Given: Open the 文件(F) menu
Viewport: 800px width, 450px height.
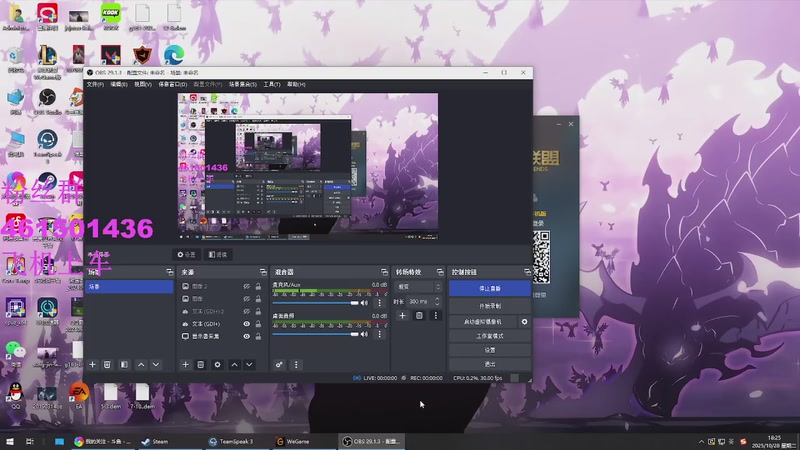Looking at the screenshot, I should [95, 85].
